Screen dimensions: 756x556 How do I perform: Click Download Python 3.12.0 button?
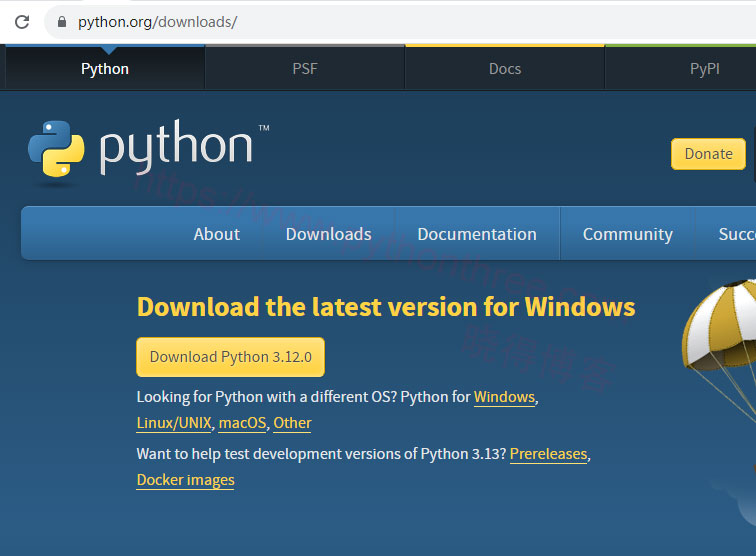click(x=230, y=357)
